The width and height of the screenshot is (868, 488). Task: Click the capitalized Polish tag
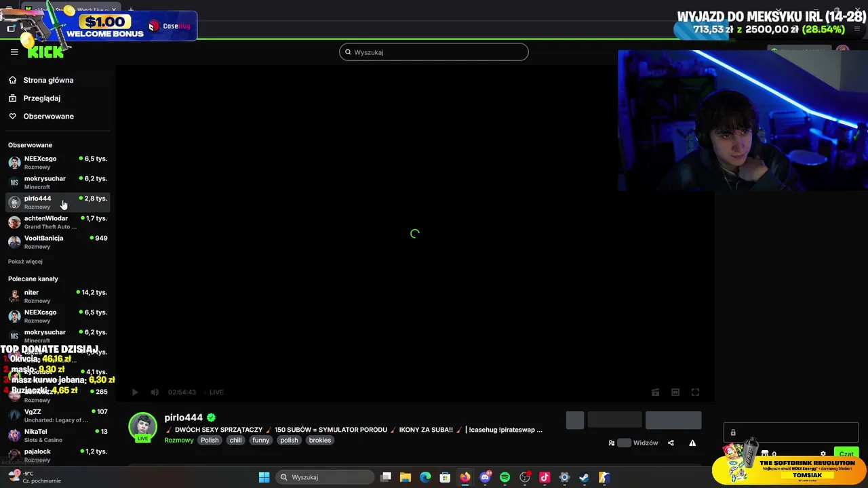pyautogui.click(x=210, y=441)
